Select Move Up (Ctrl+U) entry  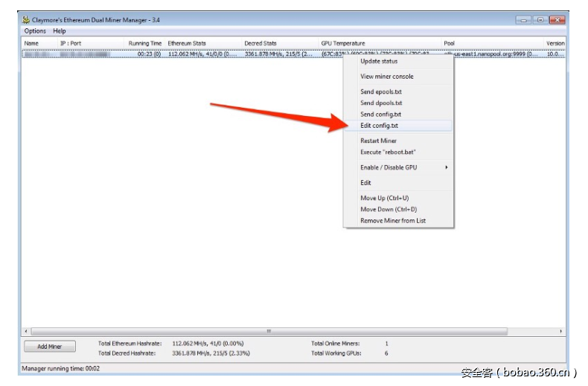coord(384,199)
